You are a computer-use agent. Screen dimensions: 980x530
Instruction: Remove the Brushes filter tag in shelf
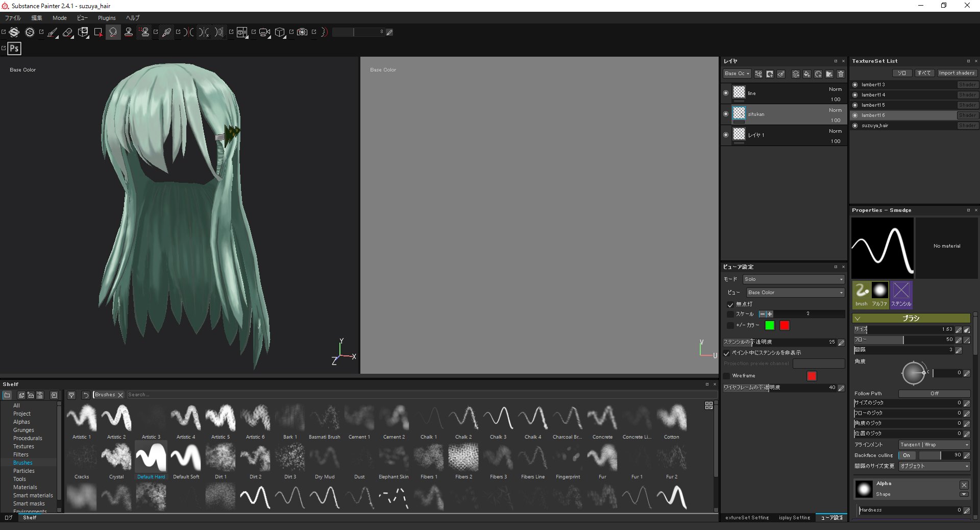120,395
